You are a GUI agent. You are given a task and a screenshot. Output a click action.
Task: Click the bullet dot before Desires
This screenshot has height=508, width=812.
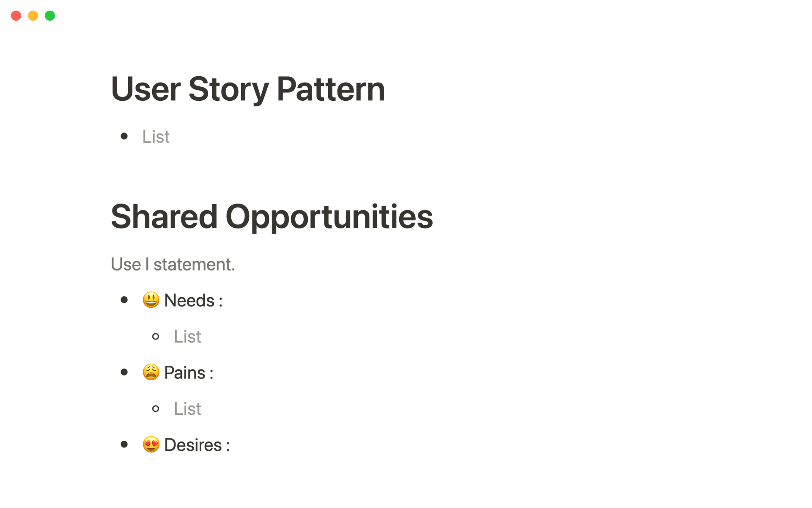coord(124,444)
